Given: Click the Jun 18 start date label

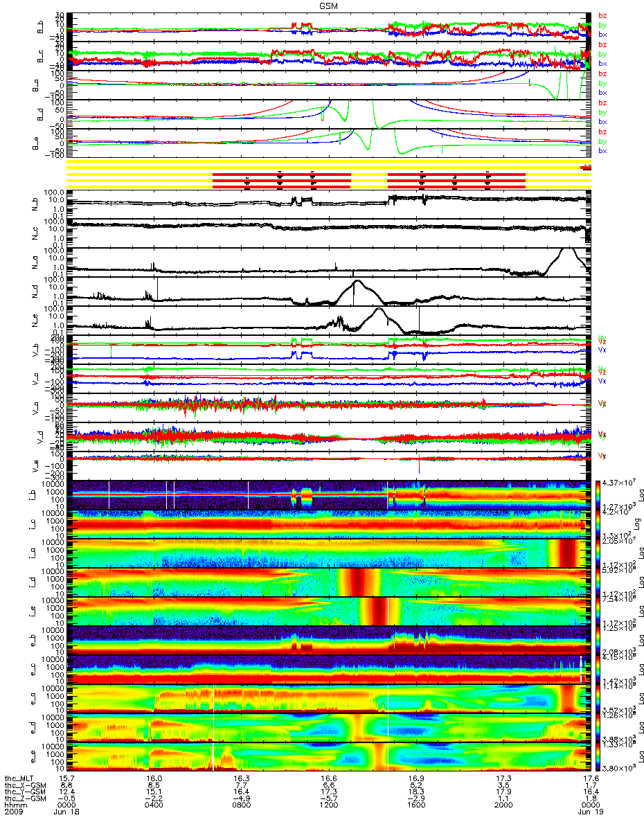Looking at the screenshot, I should tap(66, 813).
